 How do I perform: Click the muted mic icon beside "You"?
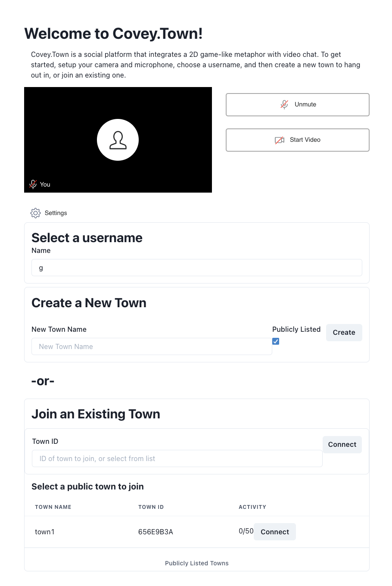point(33,184)
